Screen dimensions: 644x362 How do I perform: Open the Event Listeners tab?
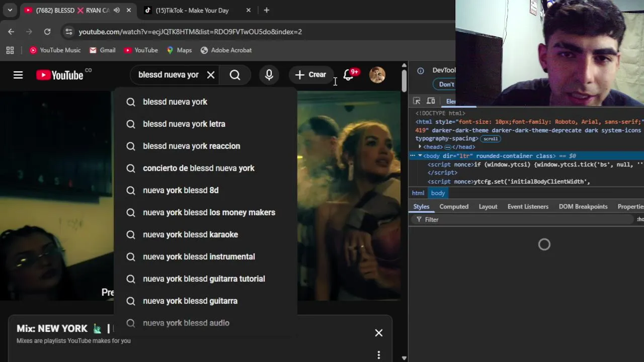[x=528, y=207]
